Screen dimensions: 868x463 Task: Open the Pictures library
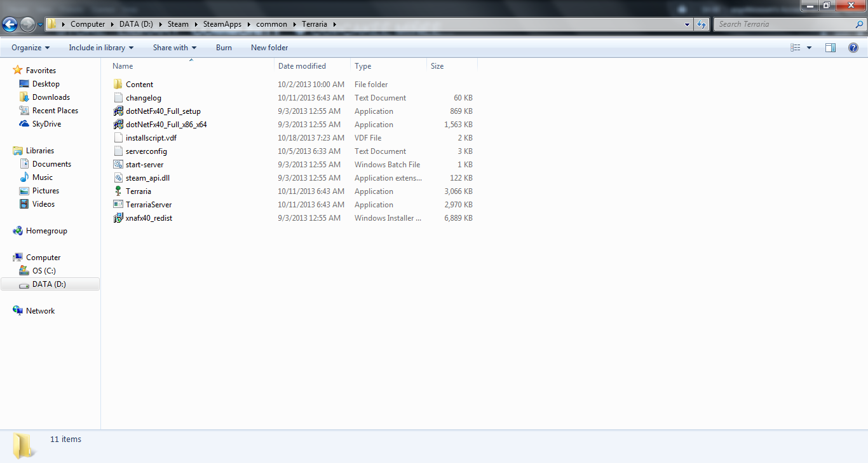[46, 191]
